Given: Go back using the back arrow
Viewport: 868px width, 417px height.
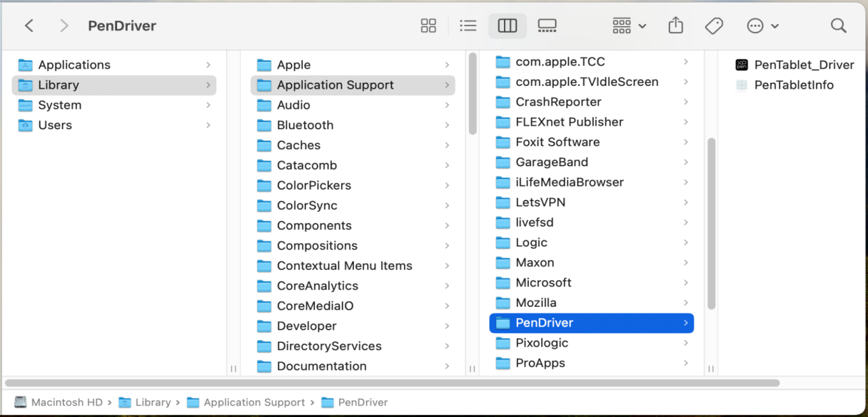Looking at the screenshot, I should coord(29,25).
